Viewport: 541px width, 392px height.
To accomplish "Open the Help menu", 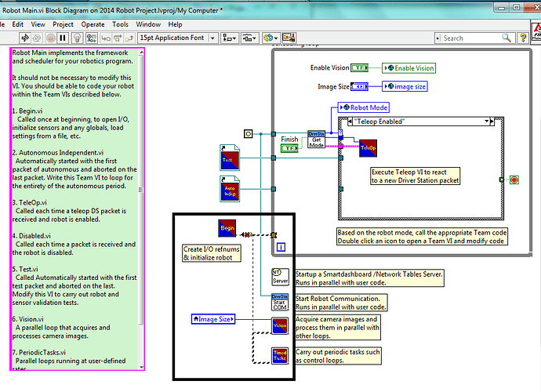I will [x=175, y=24].
